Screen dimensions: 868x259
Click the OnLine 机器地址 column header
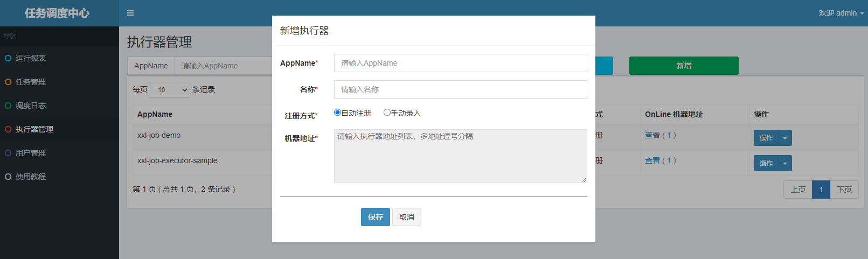695,114
